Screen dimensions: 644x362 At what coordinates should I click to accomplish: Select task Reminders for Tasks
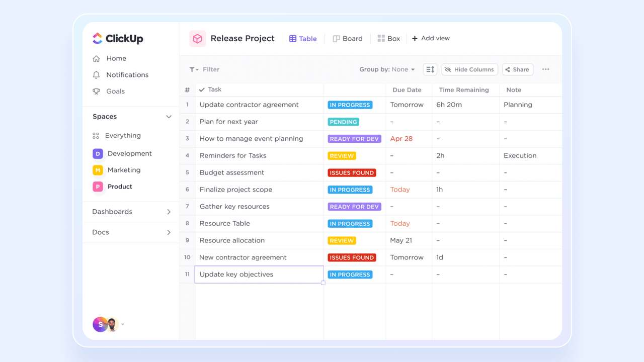233,155
